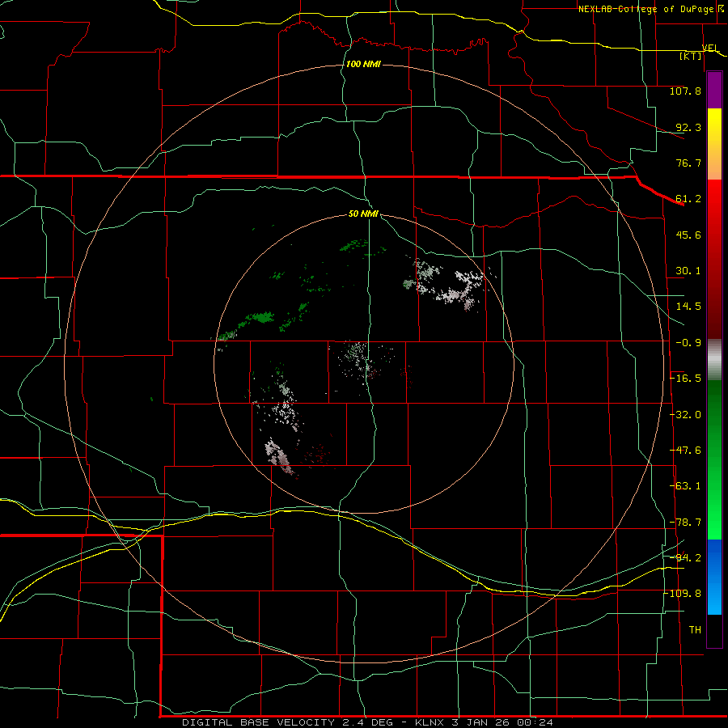
Task: Click the -0.9 velocity scale value
Action: pyautogui.click(x=688, y=343)
